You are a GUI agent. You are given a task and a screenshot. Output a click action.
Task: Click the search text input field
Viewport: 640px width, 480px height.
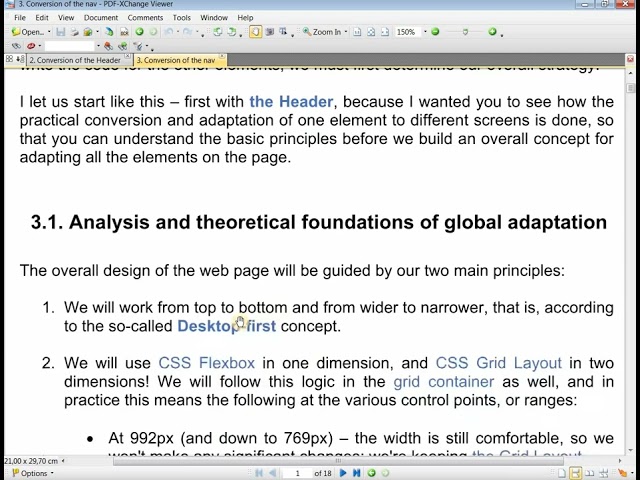pos(69,46)
